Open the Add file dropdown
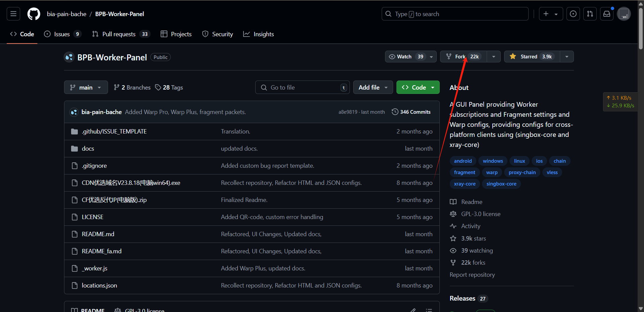This screenshot has width=644, height=312. pos(373,87)
